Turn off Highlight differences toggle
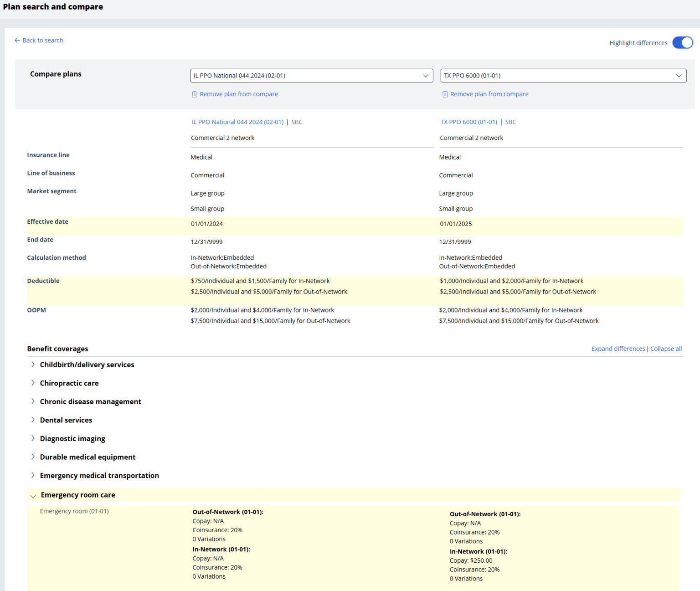The width and height of the screenshot is (700, 591). 682,43
